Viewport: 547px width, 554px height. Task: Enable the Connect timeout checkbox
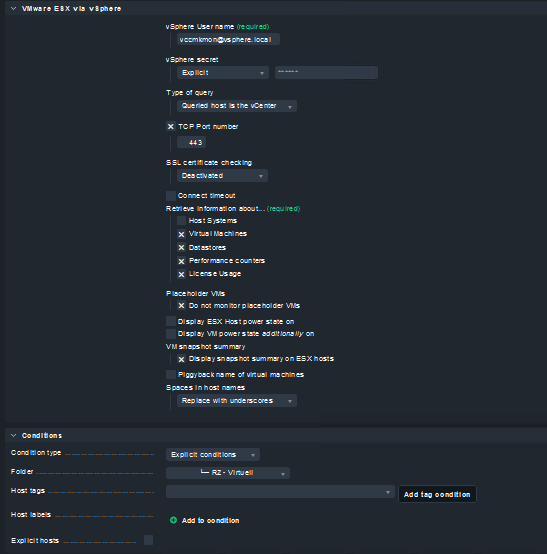coord(171,196)
